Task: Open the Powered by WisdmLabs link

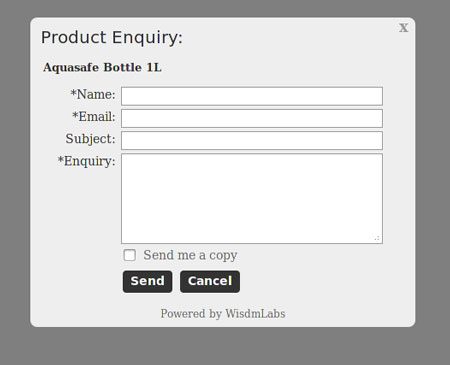Action: tap(223, 314)
